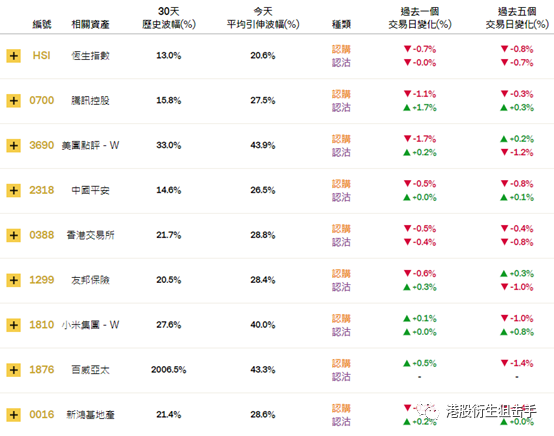This screenshot has height=436, width=554.
Task: Click the plus icon beside 1810
Action: [x=13, y=325]
